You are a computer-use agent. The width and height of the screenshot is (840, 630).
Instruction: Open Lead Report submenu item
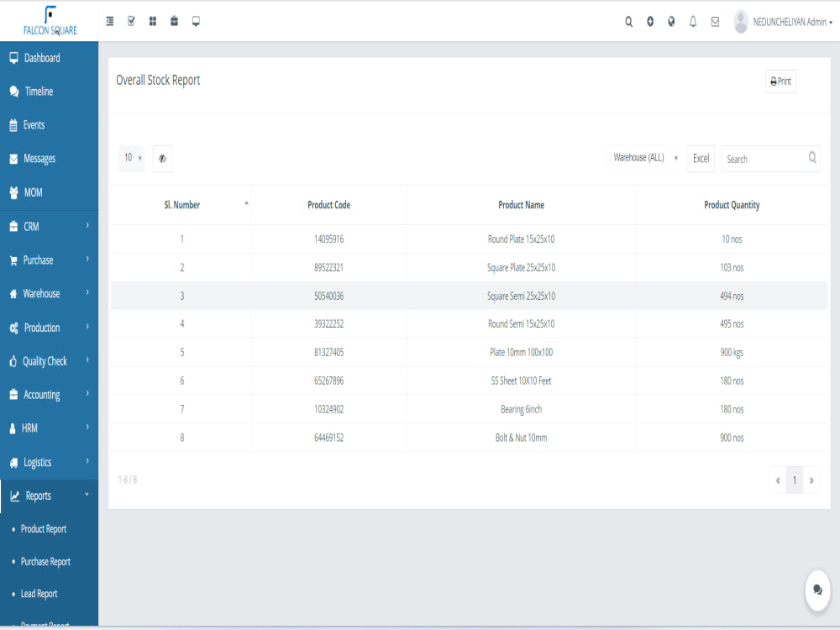pos(39,594)
